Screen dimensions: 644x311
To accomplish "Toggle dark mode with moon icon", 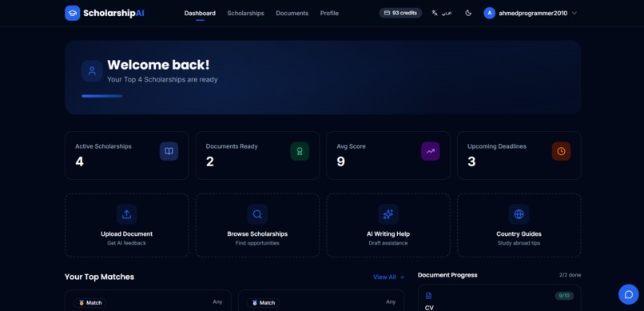I will pyautogui.click(x=468, y=13).
